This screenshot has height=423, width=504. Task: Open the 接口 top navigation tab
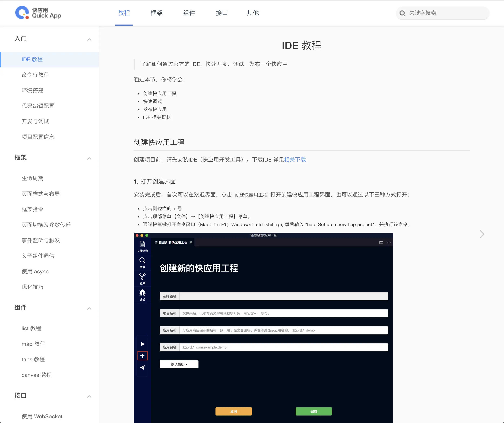[x=222, y=13]
